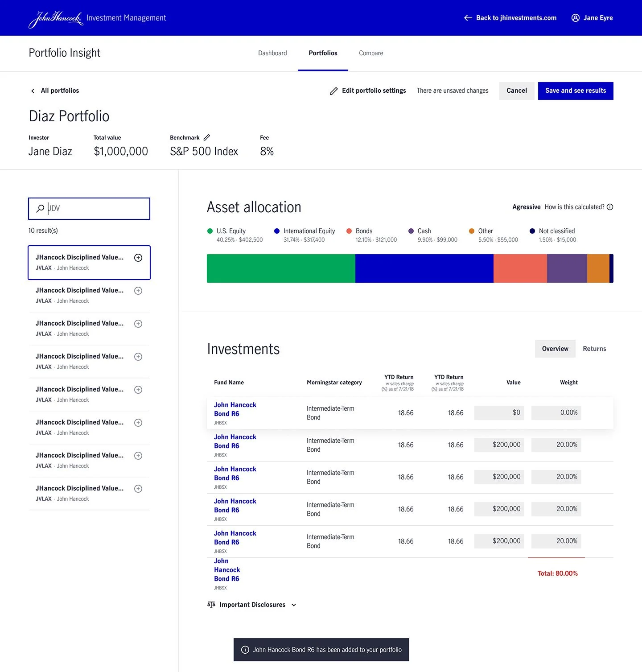Switch to the Dashboard tab
Image resolution: width=642 pixels, height=672 pixels.
click(x=272, y=53)
